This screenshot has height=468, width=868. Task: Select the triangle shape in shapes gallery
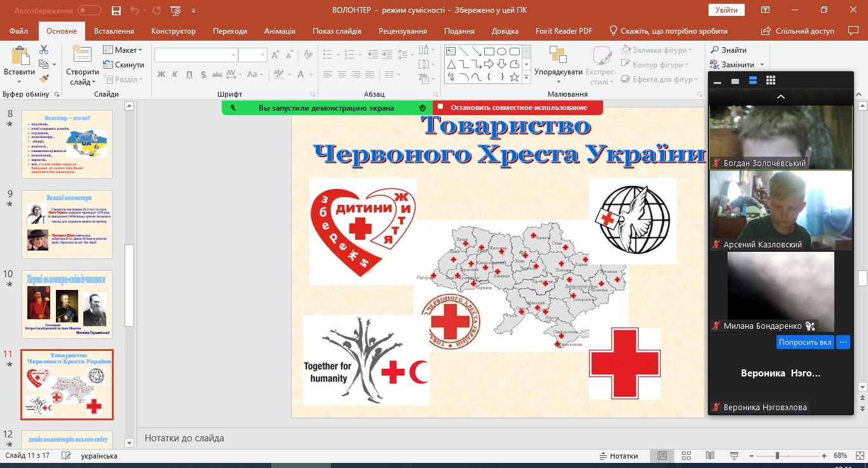point(451,64)
